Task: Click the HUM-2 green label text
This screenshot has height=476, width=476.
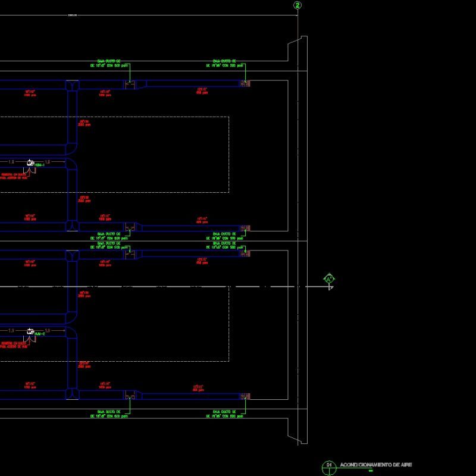Action: coord(39,333)
